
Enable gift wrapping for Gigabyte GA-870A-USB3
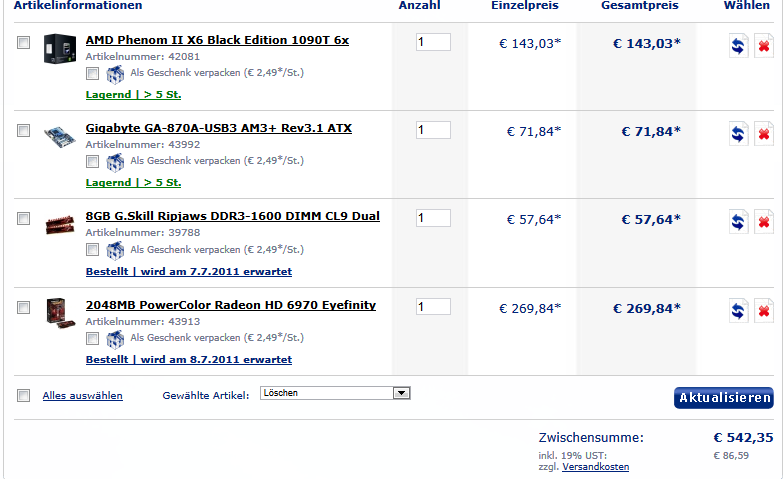(92, 162)
